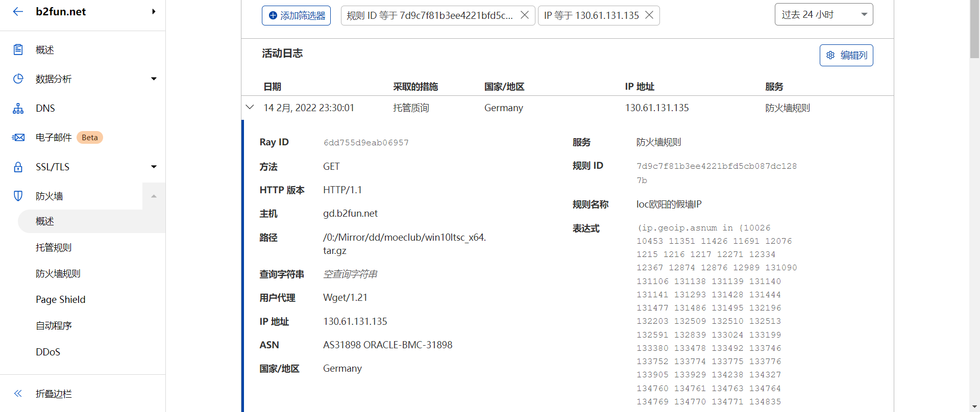
Task: Click the IP 等于 130.61.131.135 chip text
Action: coord(591,15)
